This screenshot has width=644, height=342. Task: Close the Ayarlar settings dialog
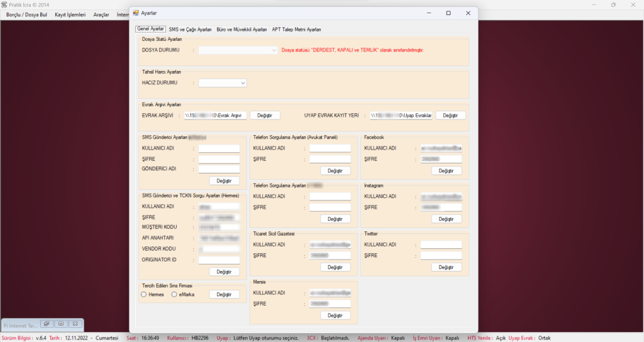click(x=468, y=13)
